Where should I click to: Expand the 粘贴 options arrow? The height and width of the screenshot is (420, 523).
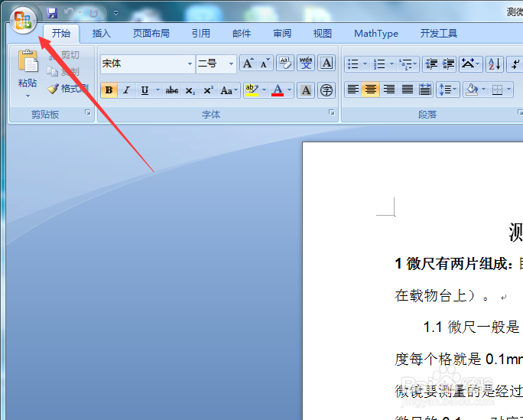tap(28, 96)
